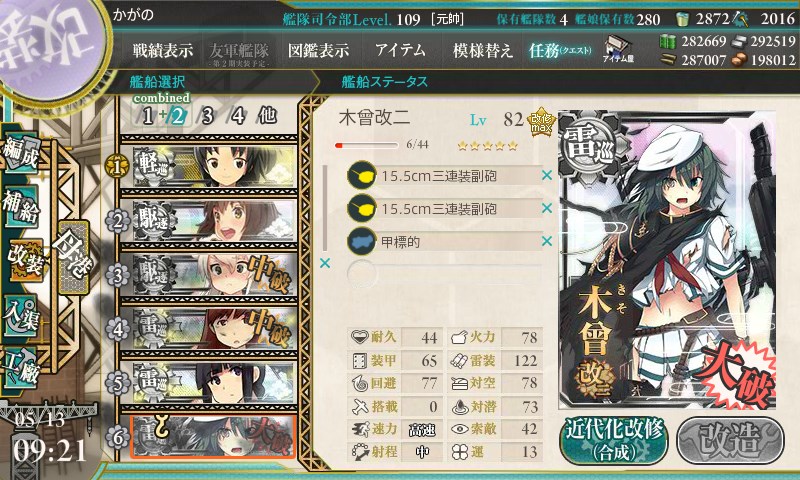Remove the 甲標的 equipment with X
This screenshot has width=800, height=480.
tap(546, 241)
